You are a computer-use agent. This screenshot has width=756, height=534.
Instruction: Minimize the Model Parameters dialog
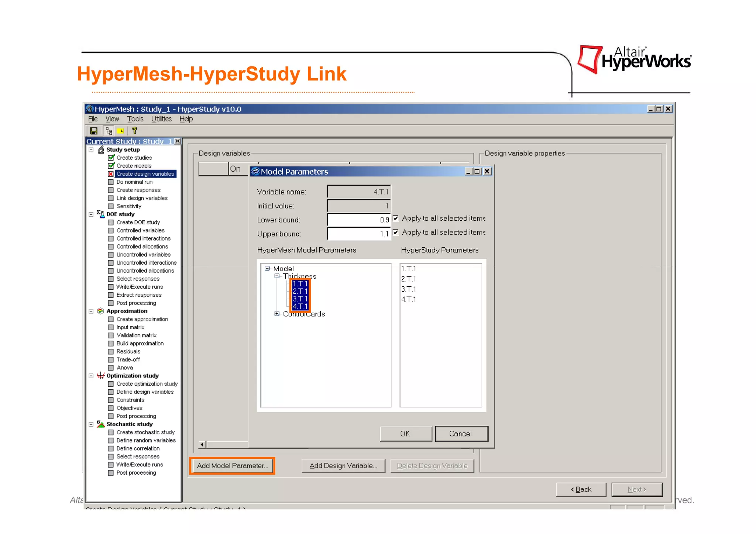pos(469,171)
